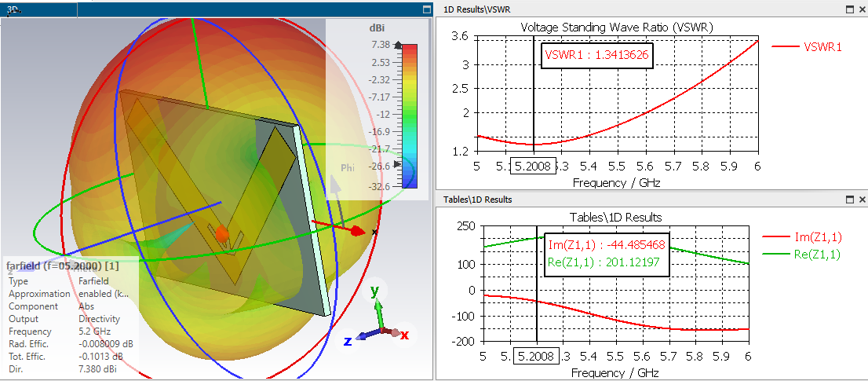Image resolution: width=868 pixels, height=381 pixels.
Task: Maximize the Tables\1D Results window
Action: [850, 200]
